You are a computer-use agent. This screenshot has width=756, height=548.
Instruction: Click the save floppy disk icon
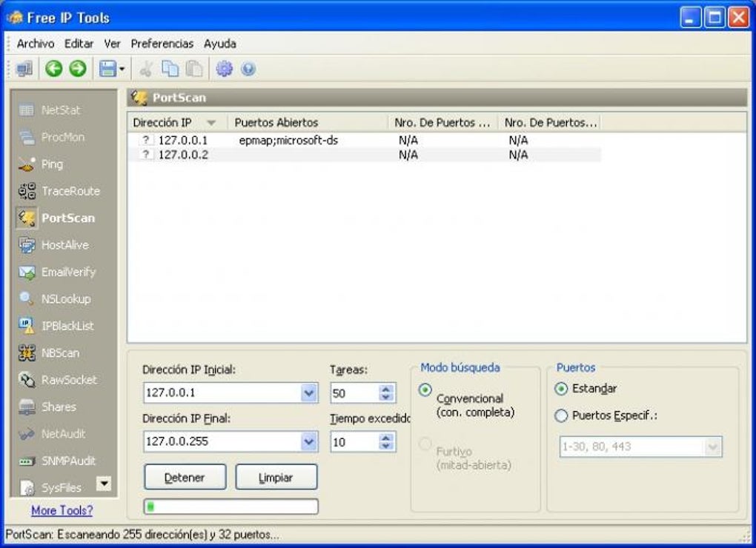[x=107, y=69]
